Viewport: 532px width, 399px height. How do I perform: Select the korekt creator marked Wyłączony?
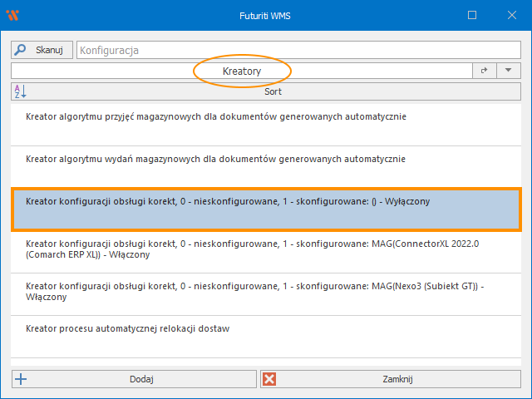(x=228, y=201)
